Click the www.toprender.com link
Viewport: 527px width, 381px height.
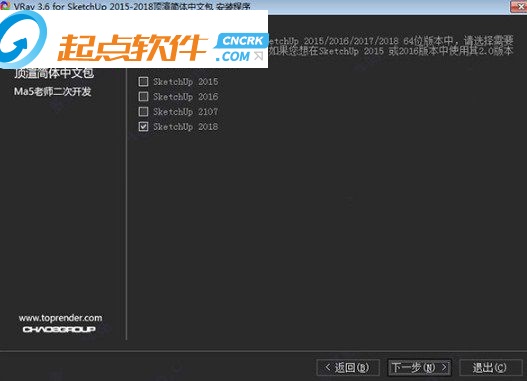(x=60, y=318)
